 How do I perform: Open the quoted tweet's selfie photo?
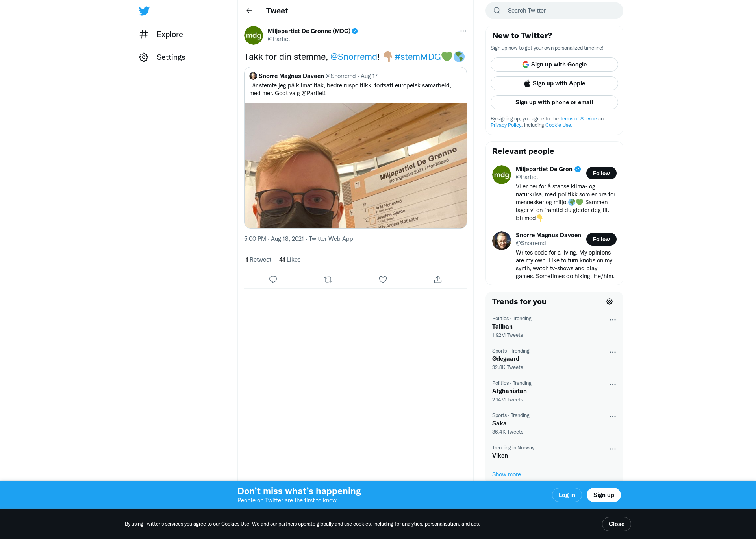point(355,166)
